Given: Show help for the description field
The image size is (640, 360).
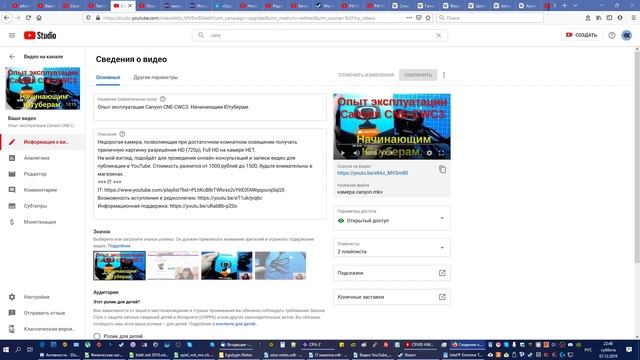Looking at the screenshot, I should tap(122, 134).
